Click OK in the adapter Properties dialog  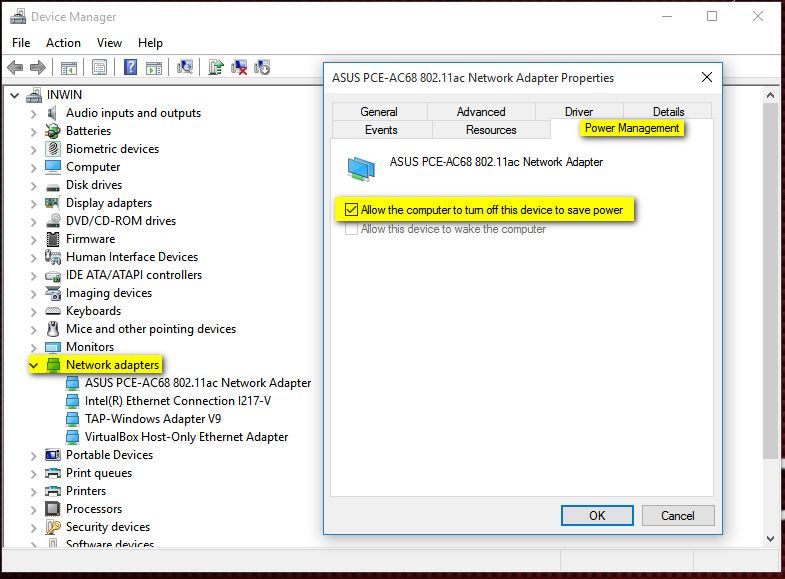click(x=597, y=515)
